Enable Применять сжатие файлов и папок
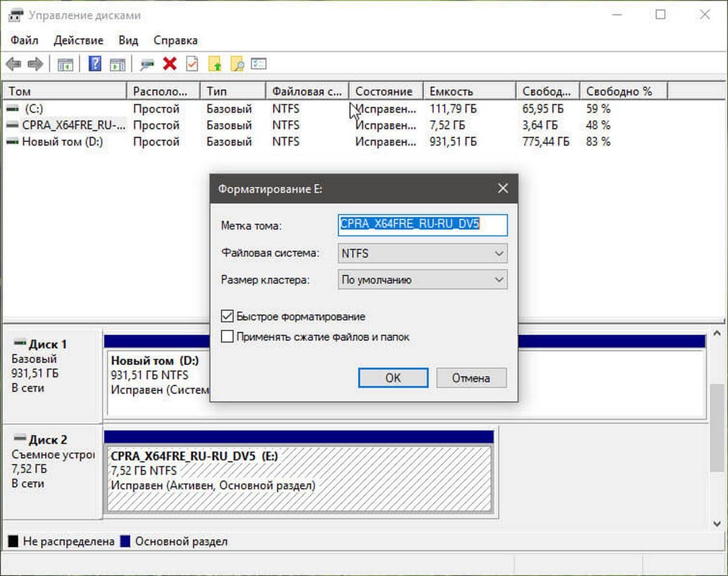The width and height of the screenshot is (728, 576). (x=227, y=337)
